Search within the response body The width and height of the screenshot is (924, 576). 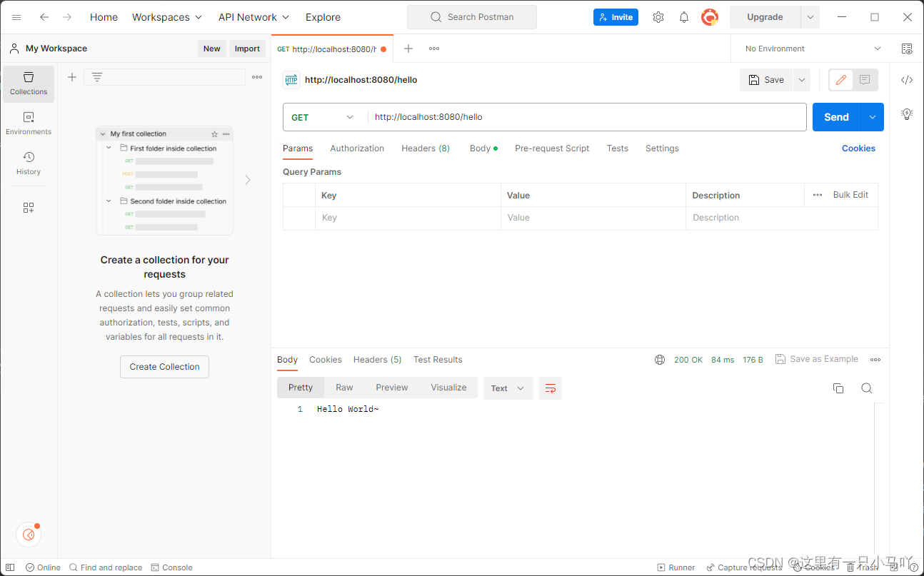tap(867, 388)
